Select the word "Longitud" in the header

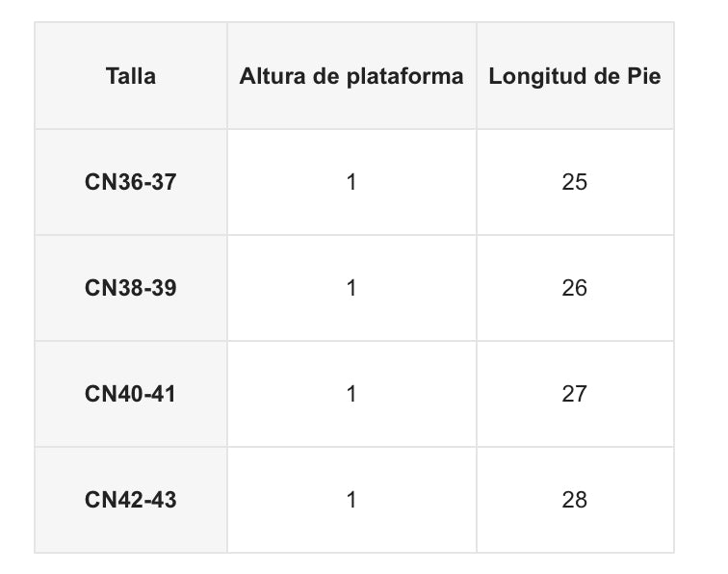pyautogui.click(x=536, y=76)
